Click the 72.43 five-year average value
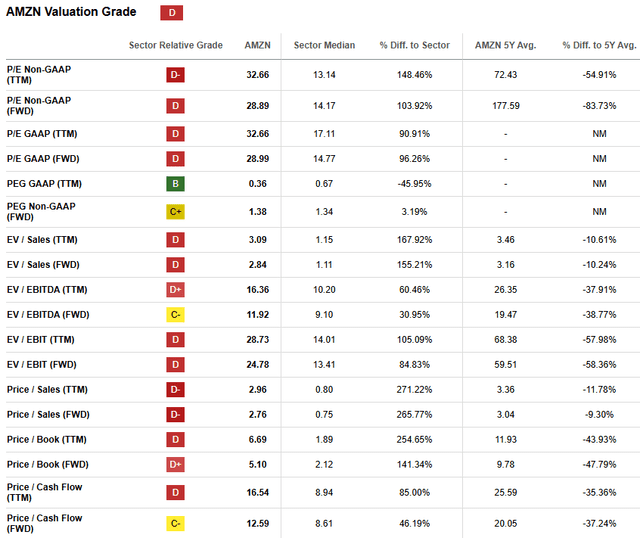The image size is (640, 538). pyautogui.click(x=506, y=75)
